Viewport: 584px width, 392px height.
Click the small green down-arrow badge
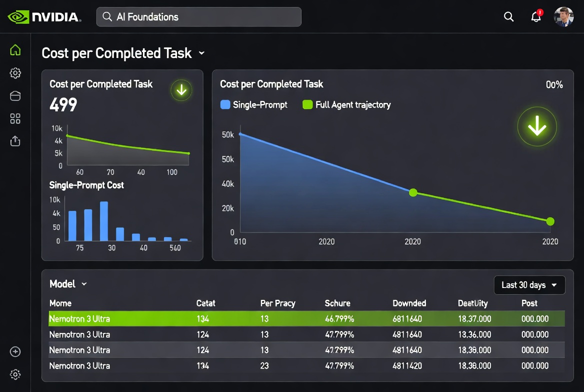coord(181,90)
